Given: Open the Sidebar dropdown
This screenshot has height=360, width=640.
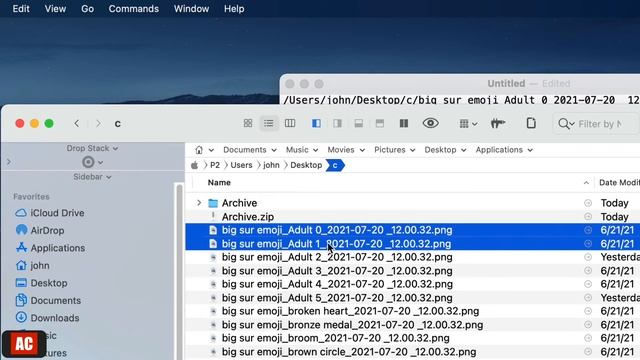Looking at the screenshot, I should tap(92, 177).
